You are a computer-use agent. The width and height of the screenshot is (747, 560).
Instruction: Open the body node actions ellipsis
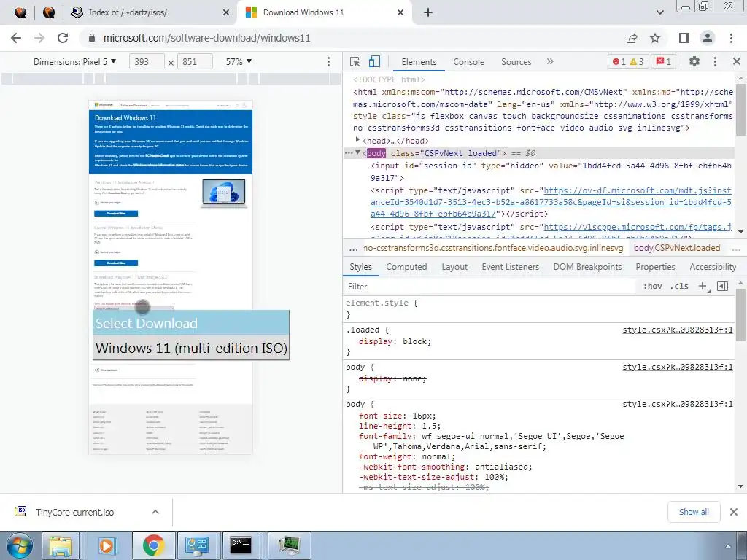click(348, 153)
